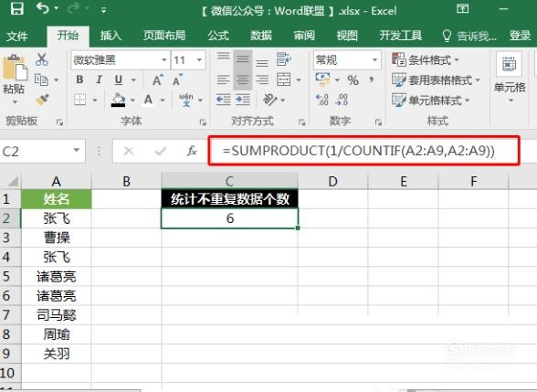Screen dimensions: 537x392
Task: Click 条件格式 Conditional Formatting button
Action: click(425, 60)
